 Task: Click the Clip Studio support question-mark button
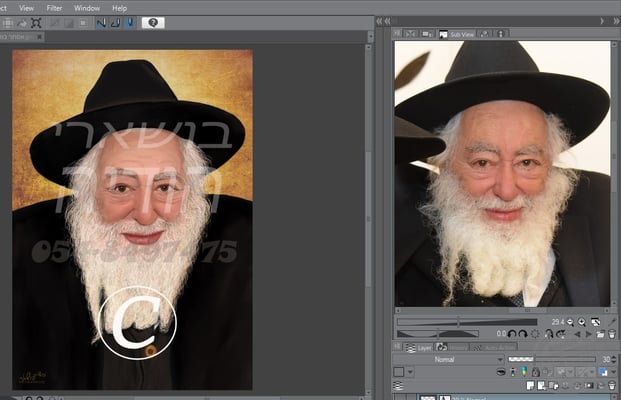click(153, 23)
